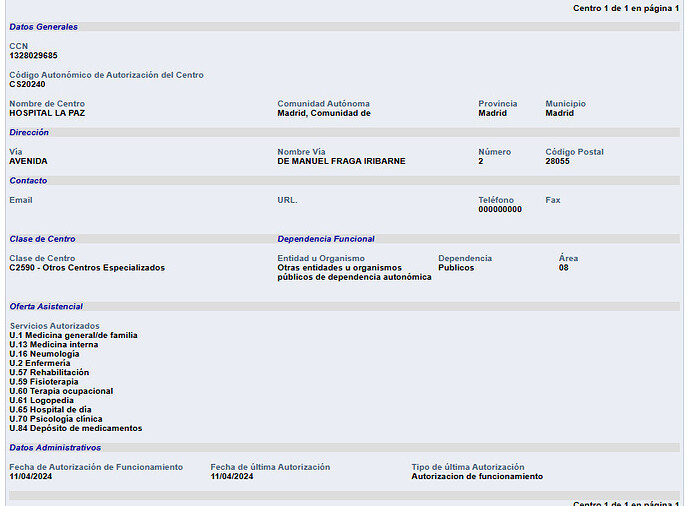Click the U.1 Medicina general/de familia entry
Image resolution: width=690 pixels, height=506 pixels.
pos(73,336)
